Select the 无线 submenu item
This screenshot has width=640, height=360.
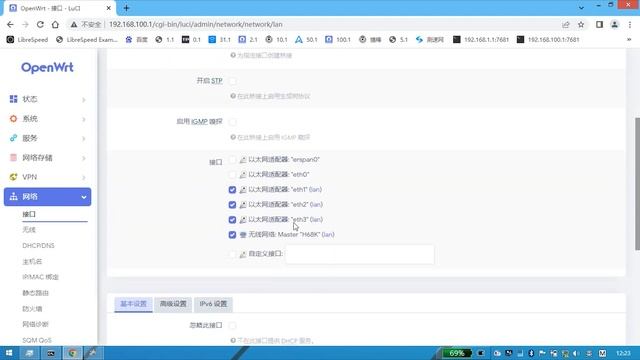tap(29, 229)
